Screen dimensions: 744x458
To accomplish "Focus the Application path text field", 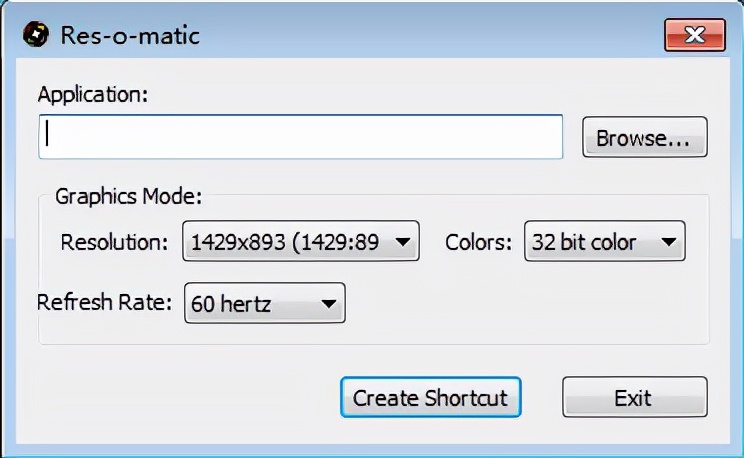I will (300, 137).
